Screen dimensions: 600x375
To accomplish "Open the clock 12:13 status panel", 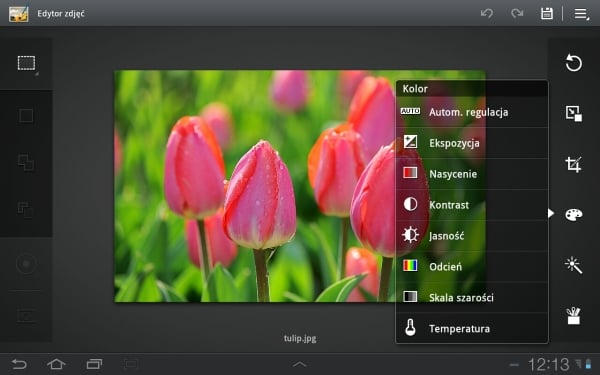I will [x=549, y=364].
